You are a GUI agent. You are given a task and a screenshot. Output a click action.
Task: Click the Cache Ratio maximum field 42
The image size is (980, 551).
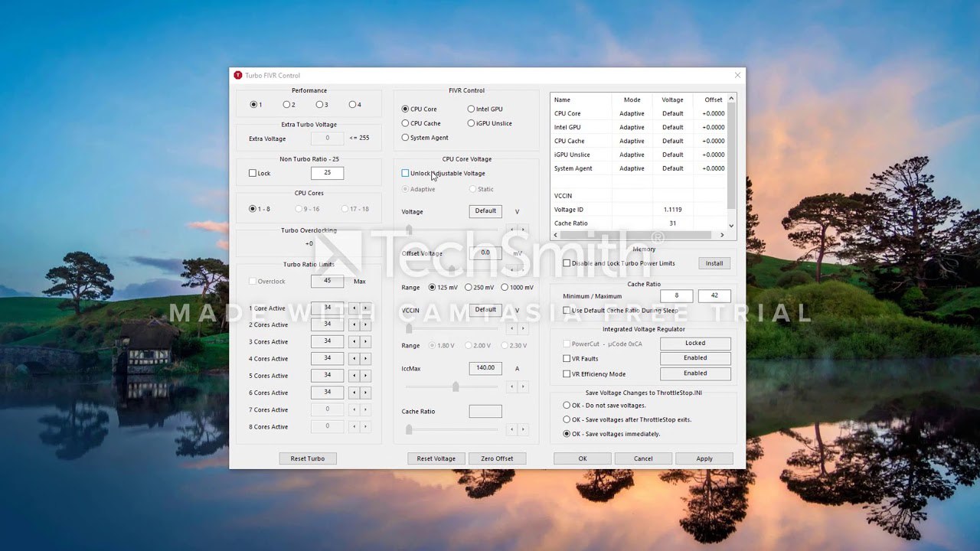(x=714, y=295)
